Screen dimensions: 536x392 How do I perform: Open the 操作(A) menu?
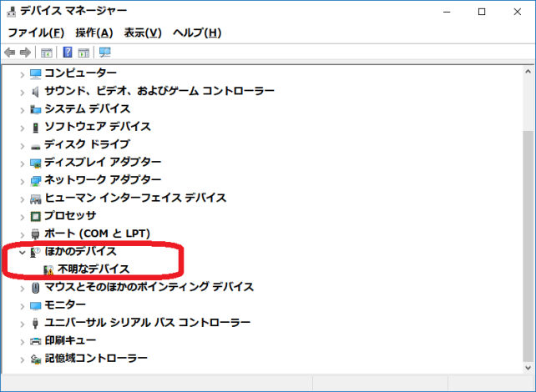pyautogui.click(x=94, y=33)
